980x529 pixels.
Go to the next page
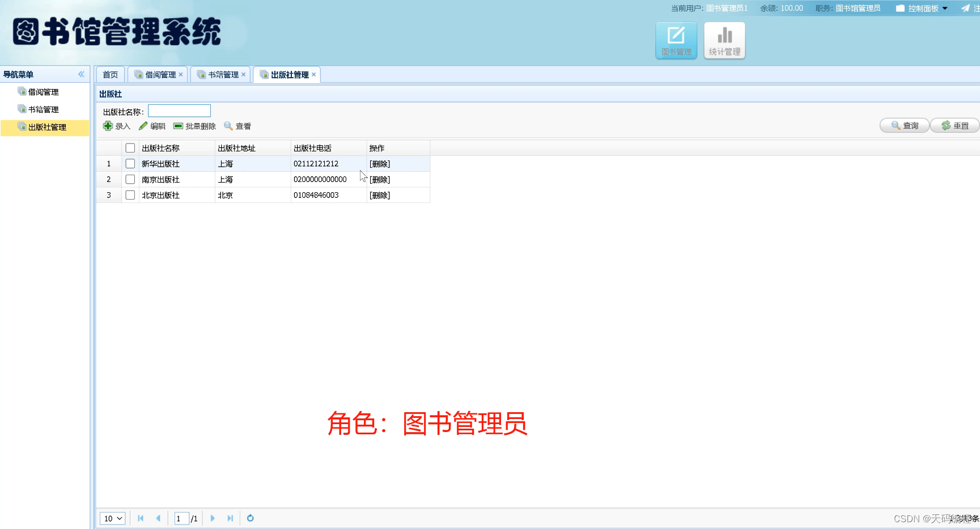[213, 518]
